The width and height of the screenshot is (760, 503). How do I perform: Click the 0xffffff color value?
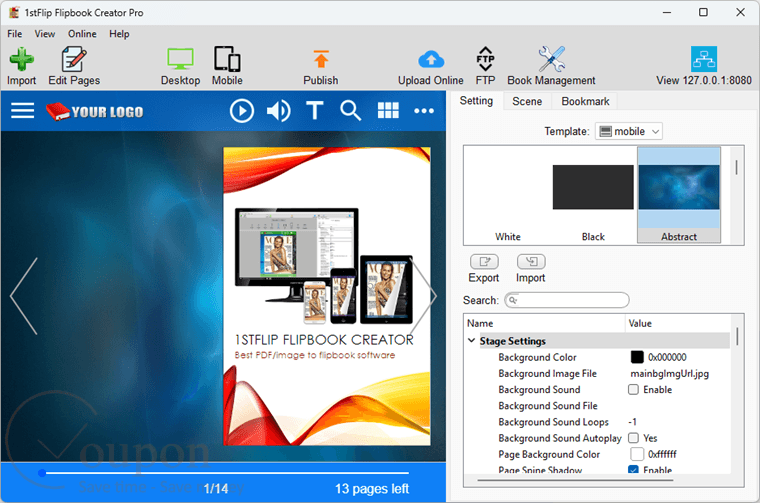coord(662,454)
